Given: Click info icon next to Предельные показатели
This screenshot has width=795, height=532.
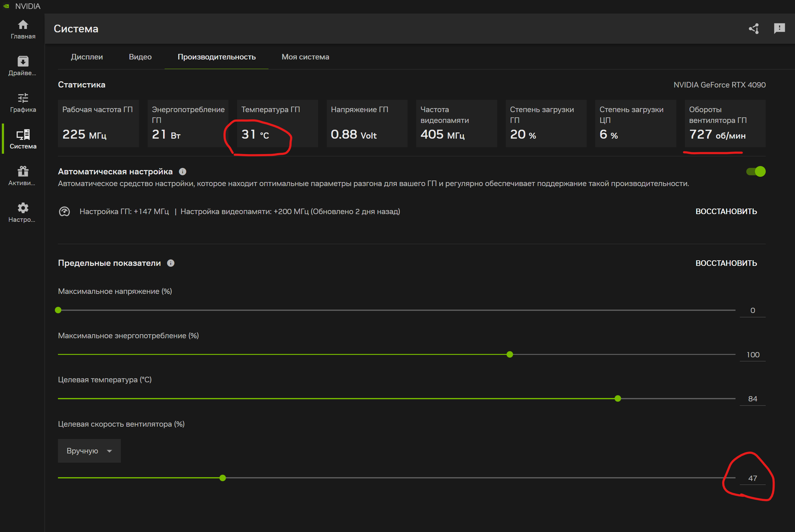Looking at the screenshot, I should pyautogui.click(x=171, y=263).
